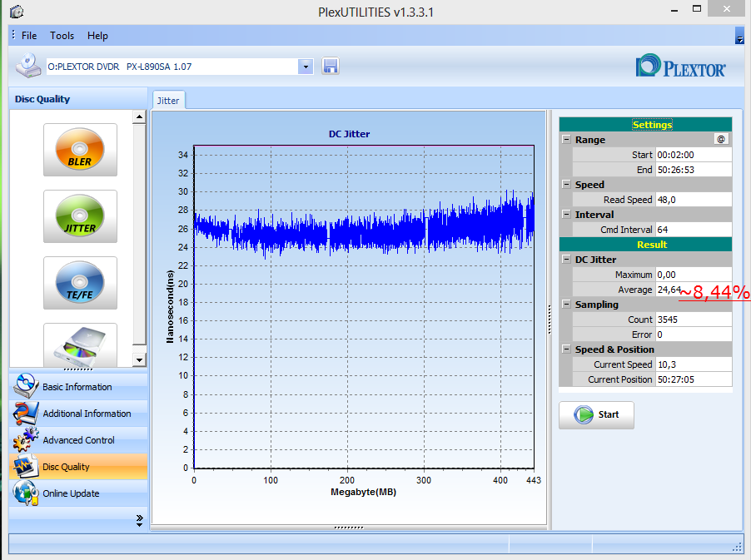Click the Current Speed value 10,3

click(x=694, y=364)
